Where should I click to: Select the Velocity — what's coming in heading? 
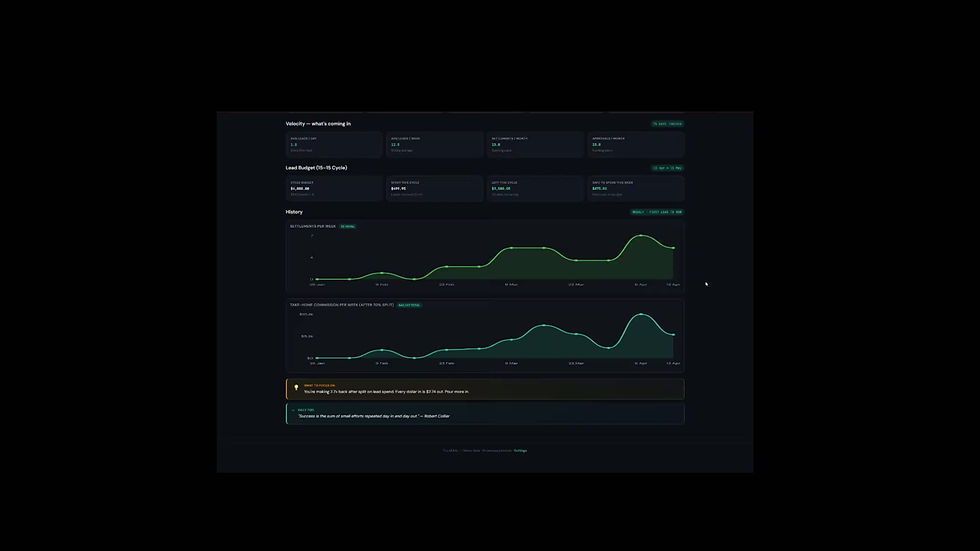(x=318, y=124)
